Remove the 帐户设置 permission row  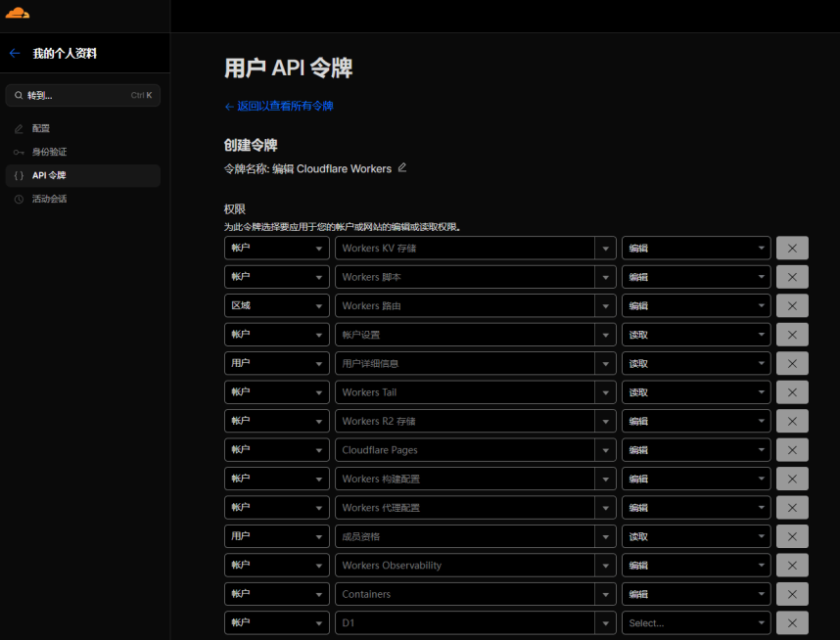[x=792, y=335]
